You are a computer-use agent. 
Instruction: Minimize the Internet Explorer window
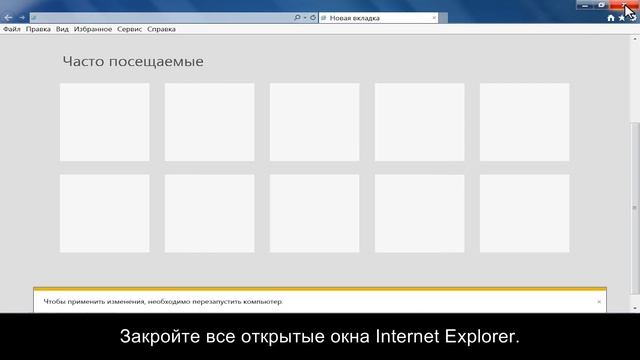click(585, 5)
